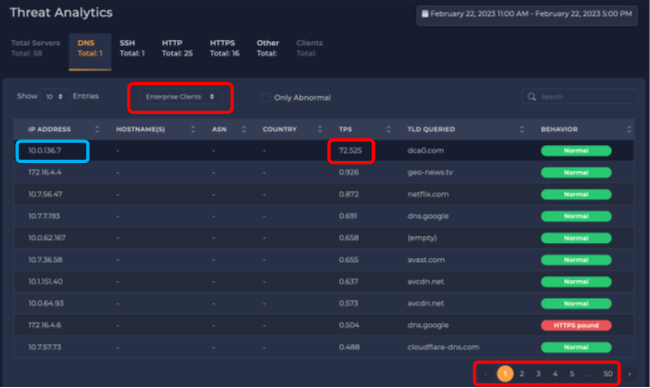Sort by BEHAVIOR column arrows

click(x=629, y=129)
